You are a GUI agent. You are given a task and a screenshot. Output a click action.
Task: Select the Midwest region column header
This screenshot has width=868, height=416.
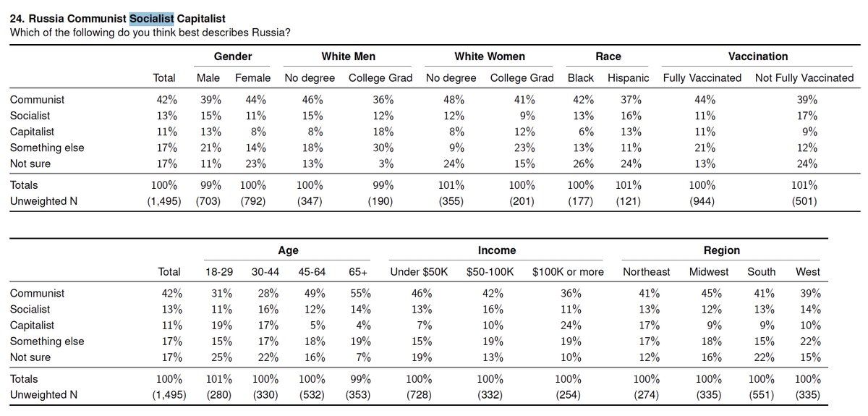708,272
